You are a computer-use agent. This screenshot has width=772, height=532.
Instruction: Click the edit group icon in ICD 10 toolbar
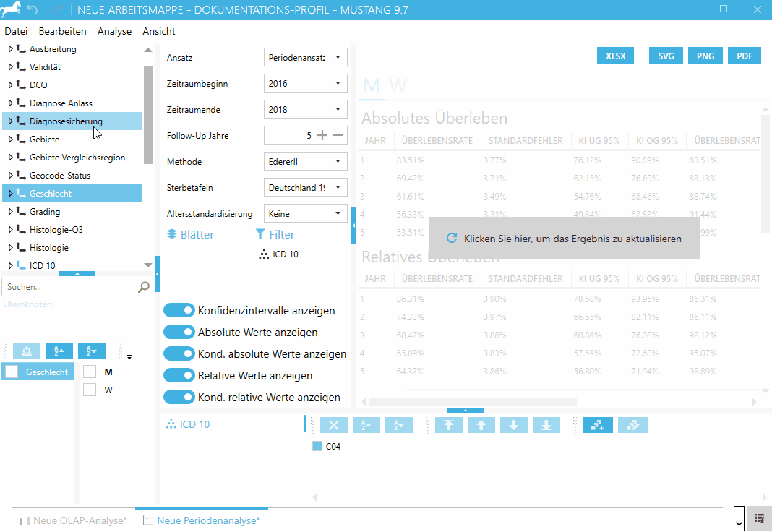pyautogui.click(x=633, y=425)
